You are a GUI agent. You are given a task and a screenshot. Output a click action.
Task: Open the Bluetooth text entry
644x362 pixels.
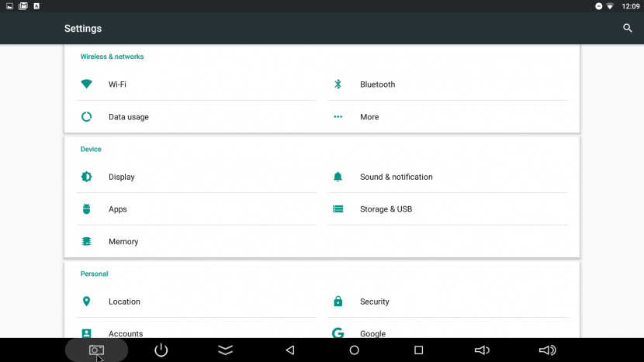[377, 84]
